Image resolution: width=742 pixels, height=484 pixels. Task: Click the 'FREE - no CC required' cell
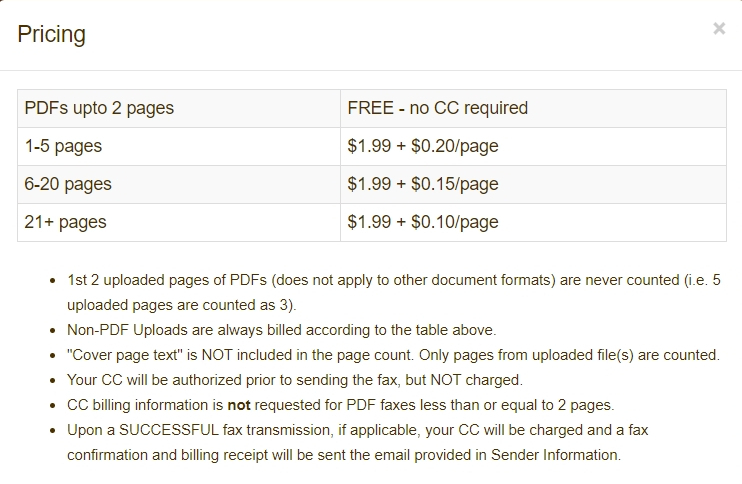[533, 108]
